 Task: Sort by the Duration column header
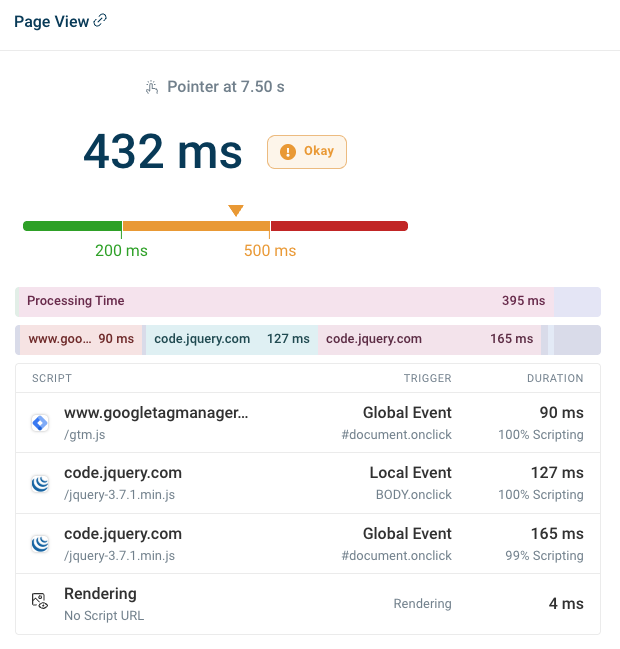(555, 379)
